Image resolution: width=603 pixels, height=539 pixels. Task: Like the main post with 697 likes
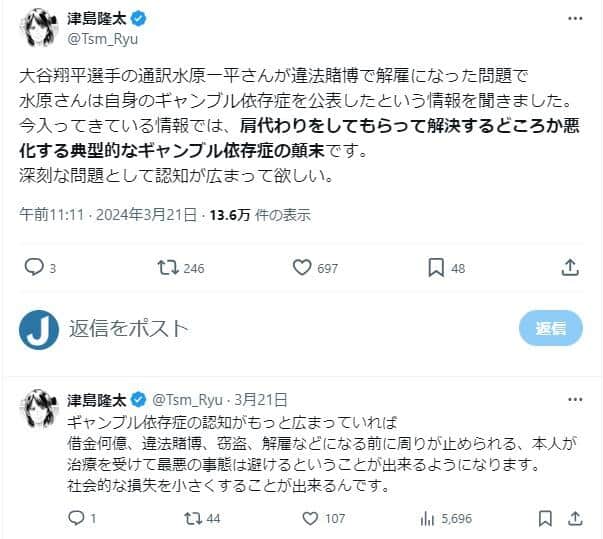(x=302, y=267)
